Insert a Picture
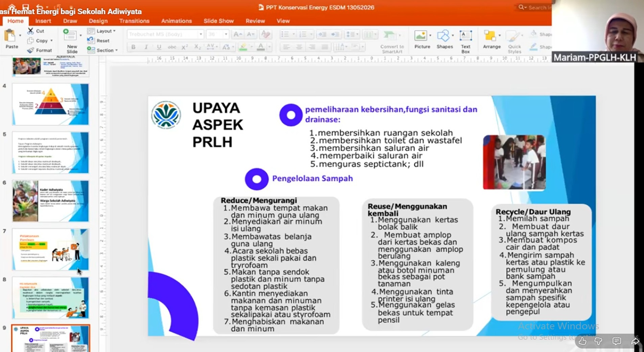644x352 pixels. [x=422, y=40]
